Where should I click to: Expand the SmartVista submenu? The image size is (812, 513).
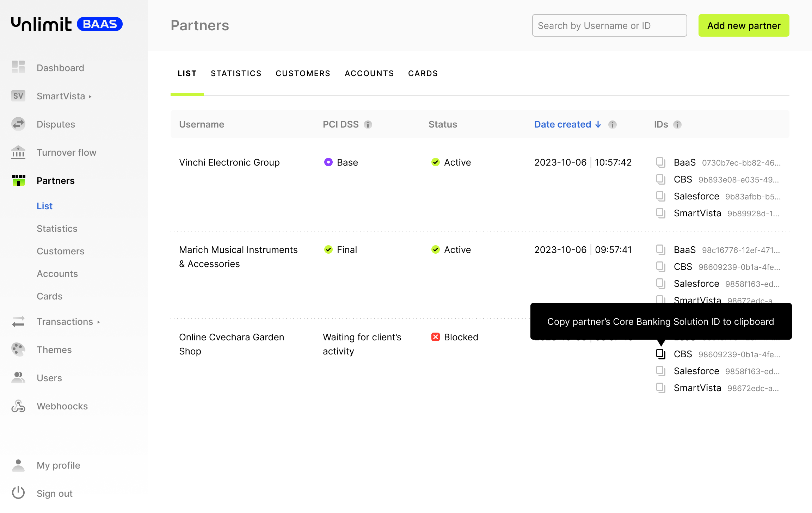pyautogui.click(x=90, y=96)
